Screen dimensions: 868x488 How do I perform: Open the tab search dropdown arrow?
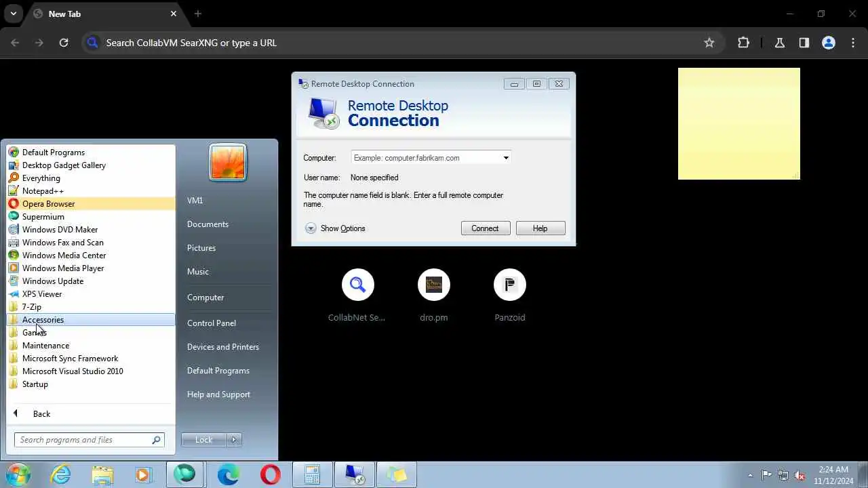tap(13, 14)
